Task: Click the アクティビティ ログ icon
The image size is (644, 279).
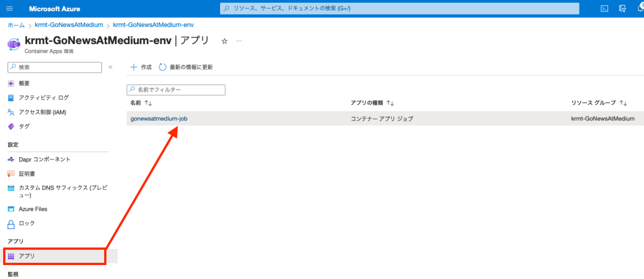Action: [x=11, y=98]
